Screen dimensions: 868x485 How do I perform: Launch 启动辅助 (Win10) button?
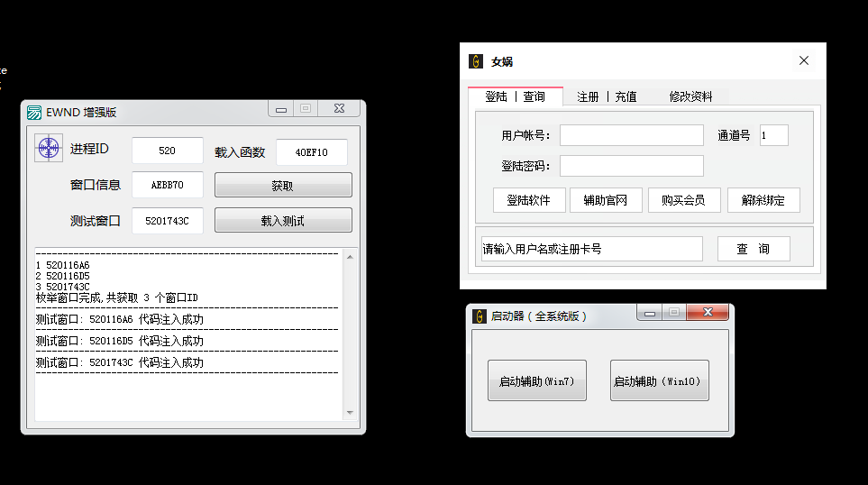pyautogui.click(x=659, y=381)
